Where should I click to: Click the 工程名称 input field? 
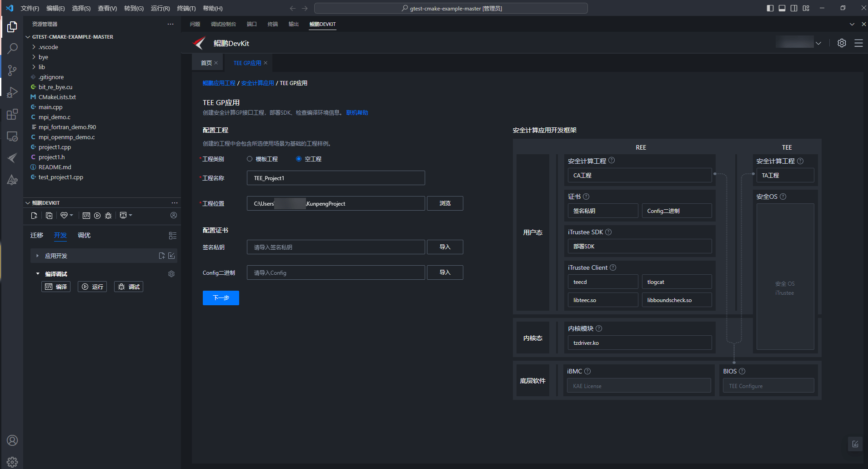(336, 178)
